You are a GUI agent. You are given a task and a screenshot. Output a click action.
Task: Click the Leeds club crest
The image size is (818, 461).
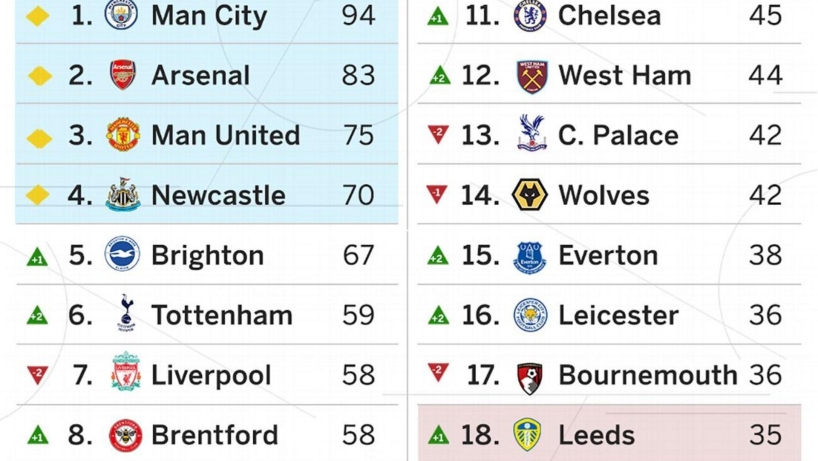coord(530,435)
